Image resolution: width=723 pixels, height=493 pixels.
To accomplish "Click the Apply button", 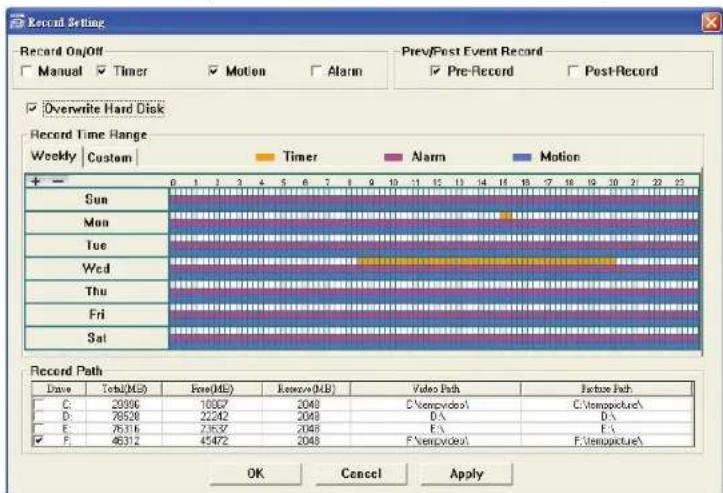I will 467,474.
